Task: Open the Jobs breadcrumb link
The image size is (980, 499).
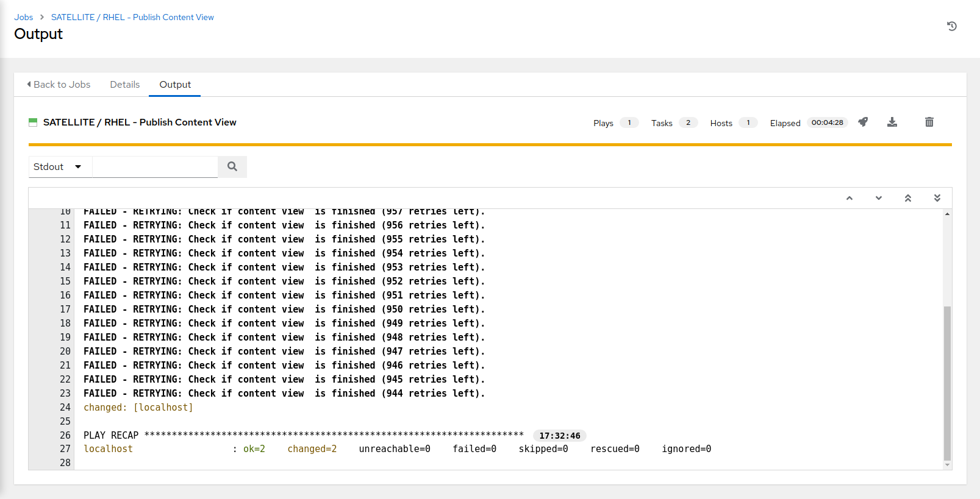Action: point(24,17)
